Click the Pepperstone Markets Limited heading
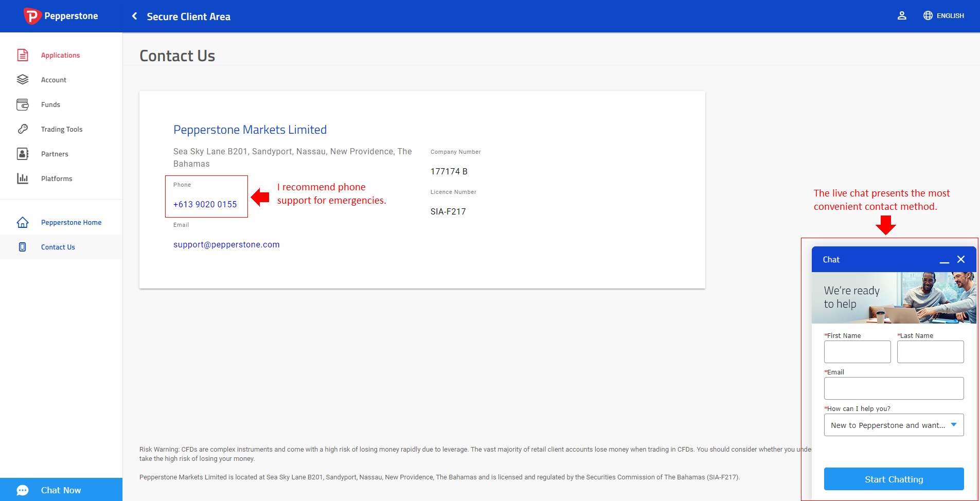Viewport: 980px width, 501px height. coord(250,130)
